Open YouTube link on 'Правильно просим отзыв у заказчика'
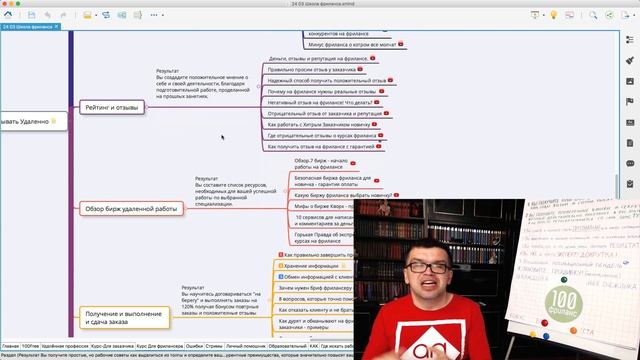This screenshot has height=360, width=640. pos(360,69)
